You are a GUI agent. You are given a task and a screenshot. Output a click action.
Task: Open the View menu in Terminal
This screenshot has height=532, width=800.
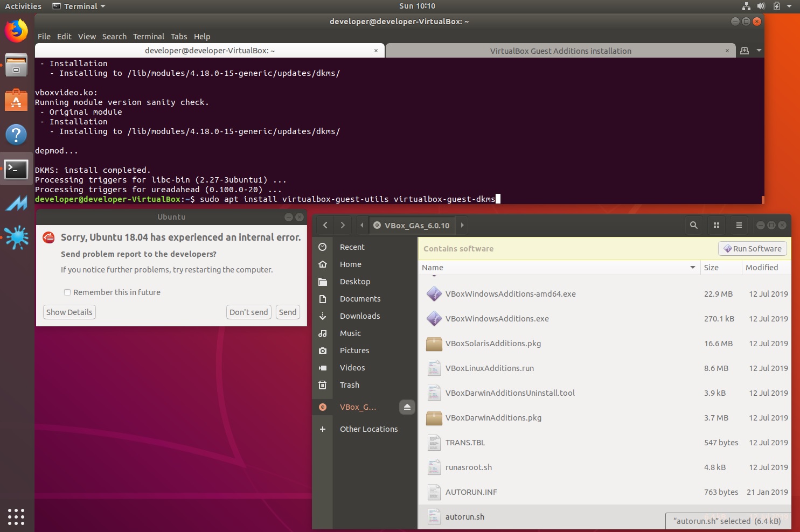click(87, 37)
